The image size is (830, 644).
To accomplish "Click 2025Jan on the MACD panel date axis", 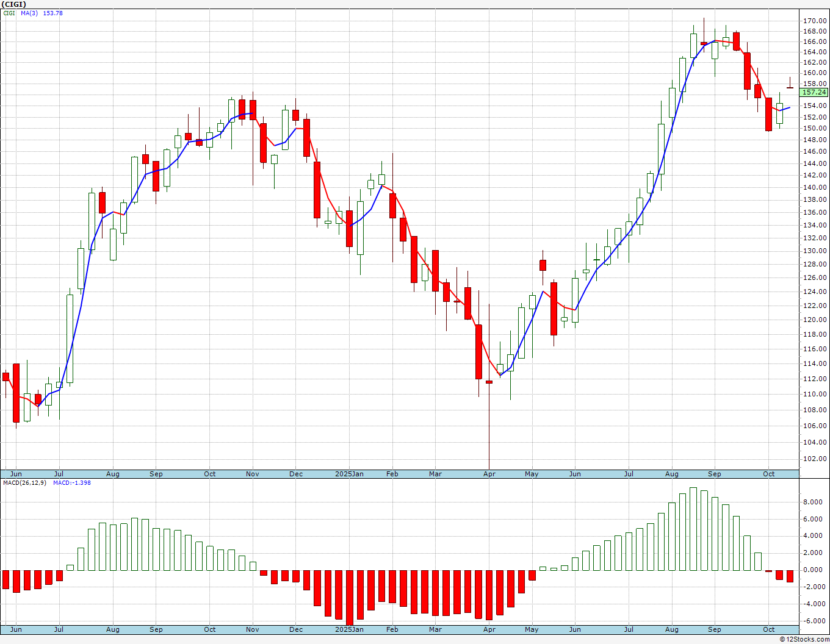I will click(x=350, y=629).
